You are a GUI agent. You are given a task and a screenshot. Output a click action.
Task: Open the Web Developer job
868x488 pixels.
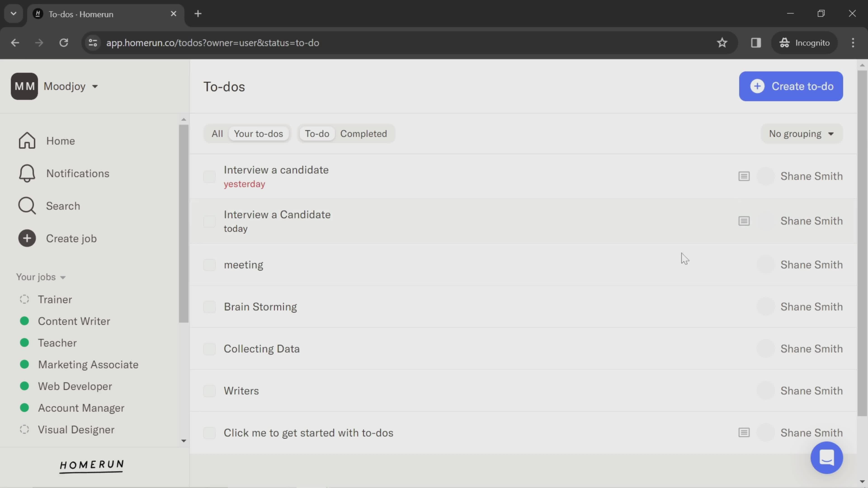(75, 386)
